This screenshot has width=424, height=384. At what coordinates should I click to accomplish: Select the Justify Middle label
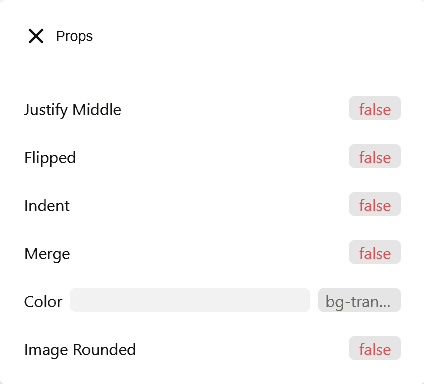coord(73,110)
